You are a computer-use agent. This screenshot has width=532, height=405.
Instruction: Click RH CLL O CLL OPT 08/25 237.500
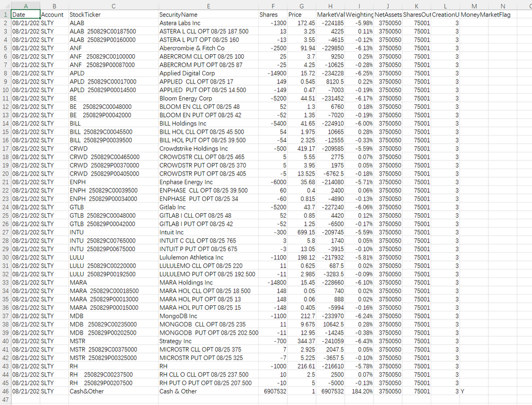click(x=208, y=375)
